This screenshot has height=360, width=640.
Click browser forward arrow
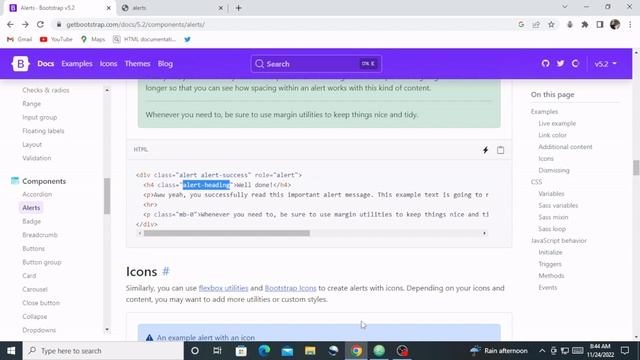coord(25,24)
